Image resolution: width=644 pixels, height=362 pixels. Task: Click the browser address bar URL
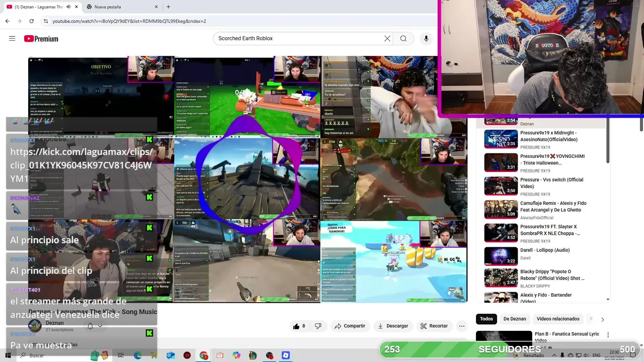point(129,21)
